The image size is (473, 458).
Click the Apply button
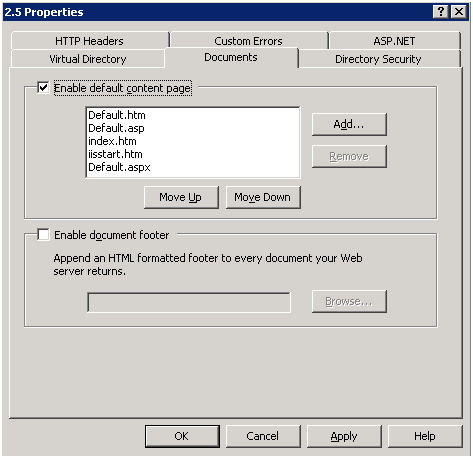click(x=344, y=436)
